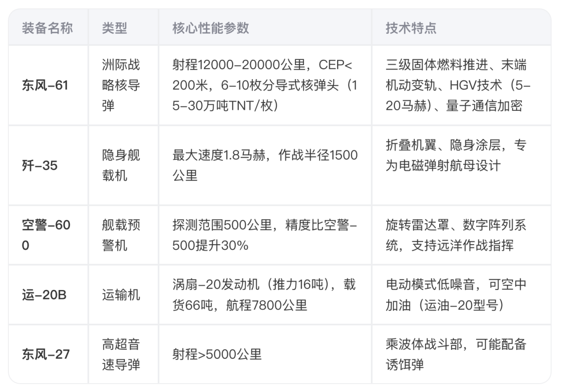562x392 pixels.
Task: Click the 射程12000-20000公里 parameters cell
Action: point(265,85)
